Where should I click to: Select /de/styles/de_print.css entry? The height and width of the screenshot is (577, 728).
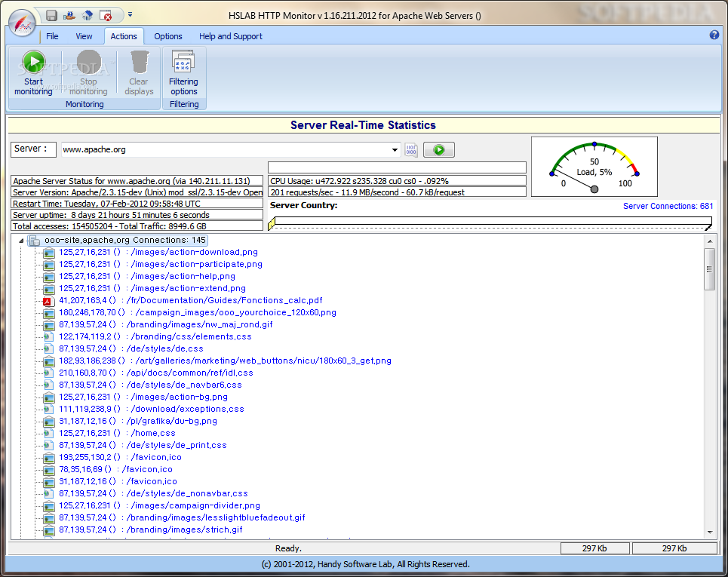point(143,445)
